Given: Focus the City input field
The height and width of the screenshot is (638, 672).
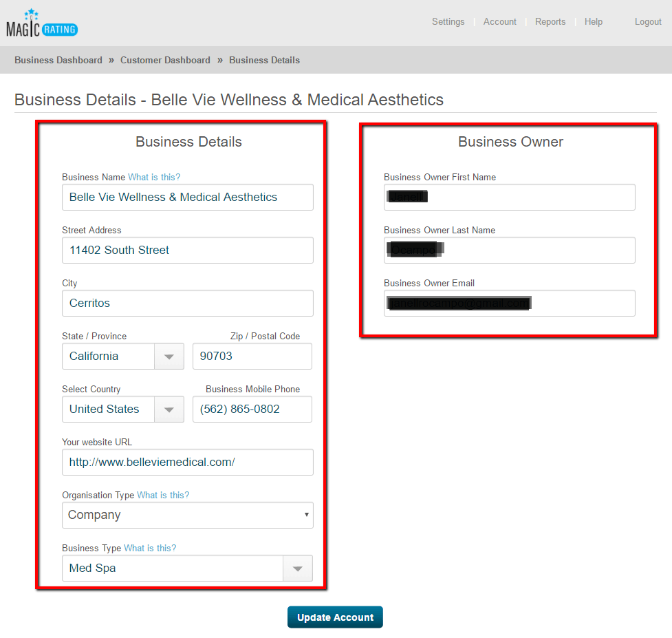Looking at the screenshot, I should (188, 303).
